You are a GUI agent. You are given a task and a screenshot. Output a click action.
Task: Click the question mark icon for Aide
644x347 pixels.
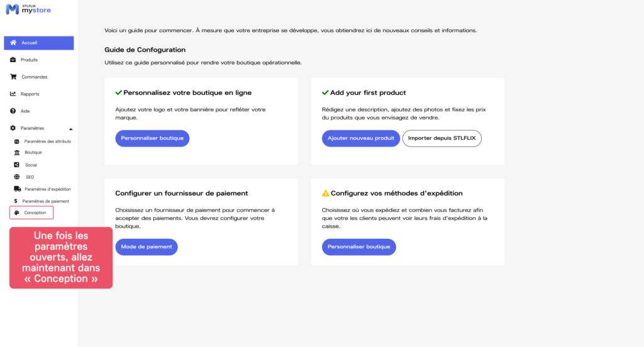(13, 111)
